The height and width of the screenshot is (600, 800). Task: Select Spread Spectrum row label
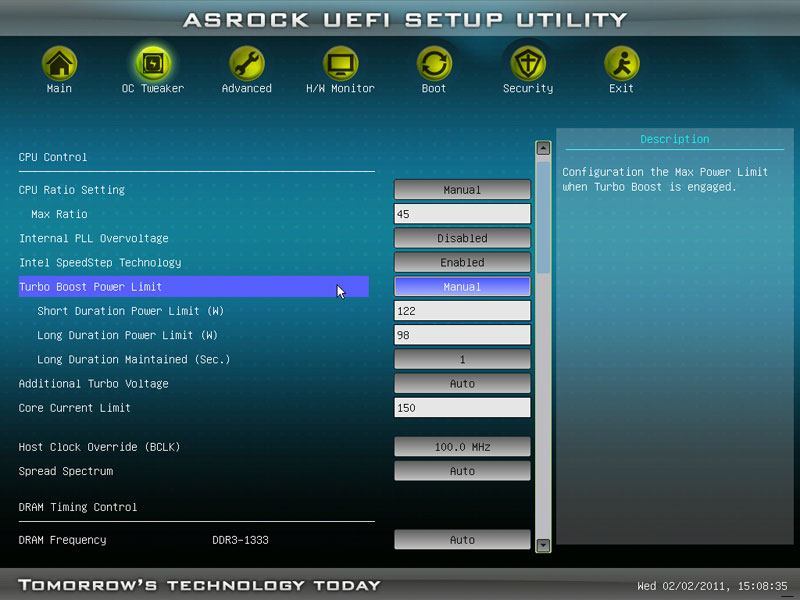(x=66, y=471)
